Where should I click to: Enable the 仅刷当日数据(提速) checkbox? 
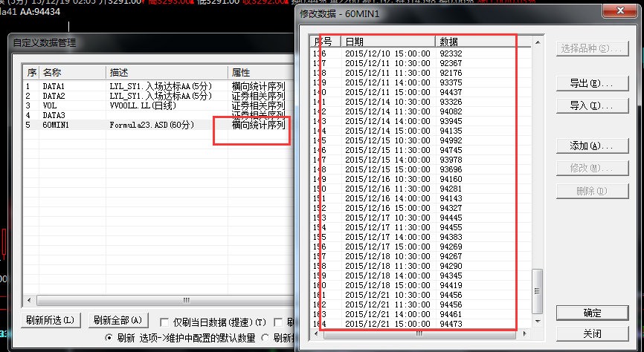pos(166,322)
